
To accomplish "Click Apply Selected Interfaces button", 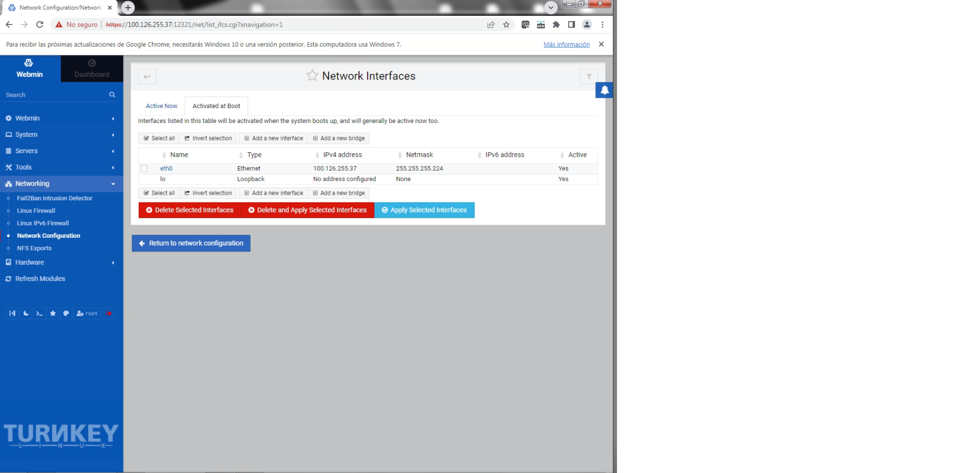I will pyautogui.click(x=424, y=210).
